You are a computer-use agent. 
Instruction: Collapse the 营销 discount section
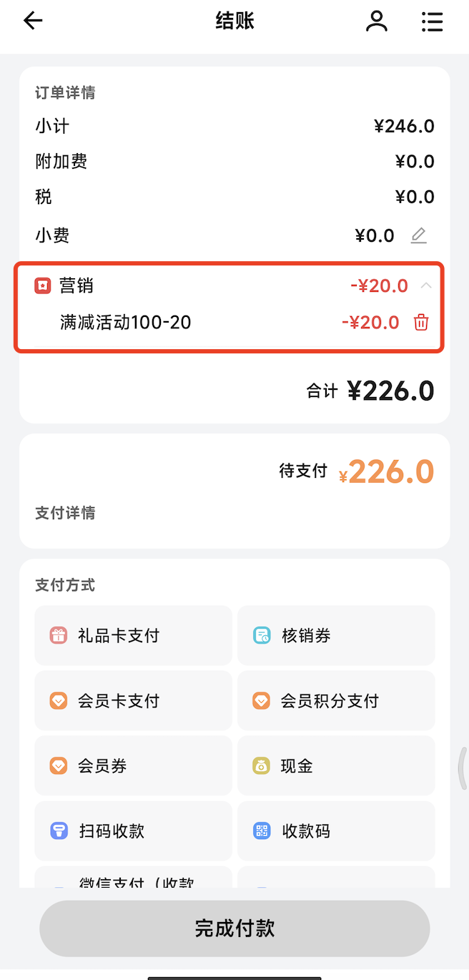click(426, 286)
